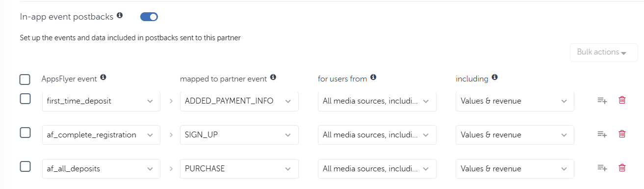
Task: Add parameter icon on first_time_deposit row
Action: coord(602,101)
